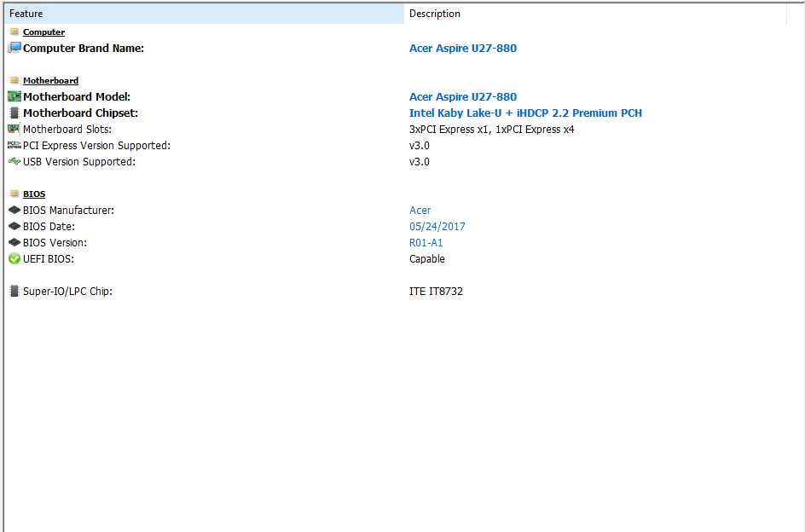The height and width of the screenshot is (532, 805).
Task: Select the Motherboard section heading
Action: (x=51, y=81)
